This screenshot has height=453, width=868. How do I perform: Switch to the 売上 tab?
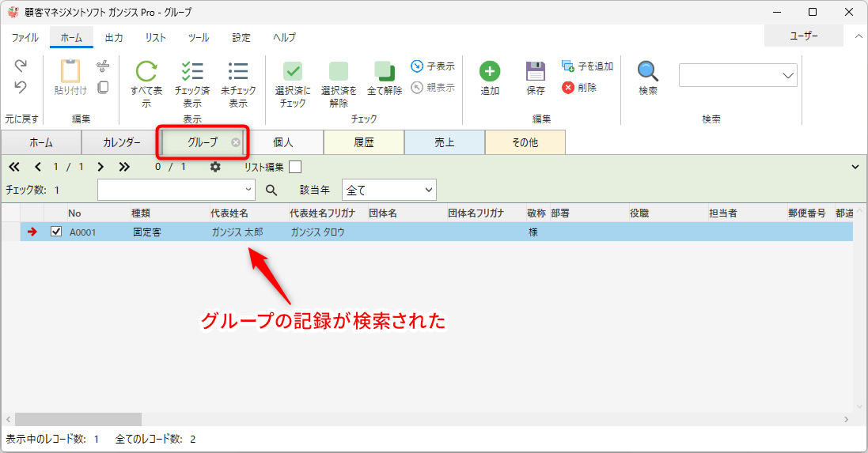tap(444, 143)
